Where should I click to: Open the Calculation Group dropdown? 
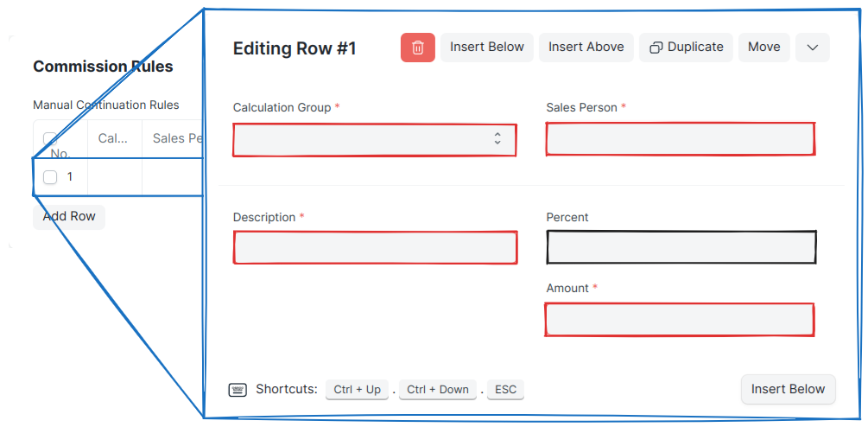click(x=375, y=139)
